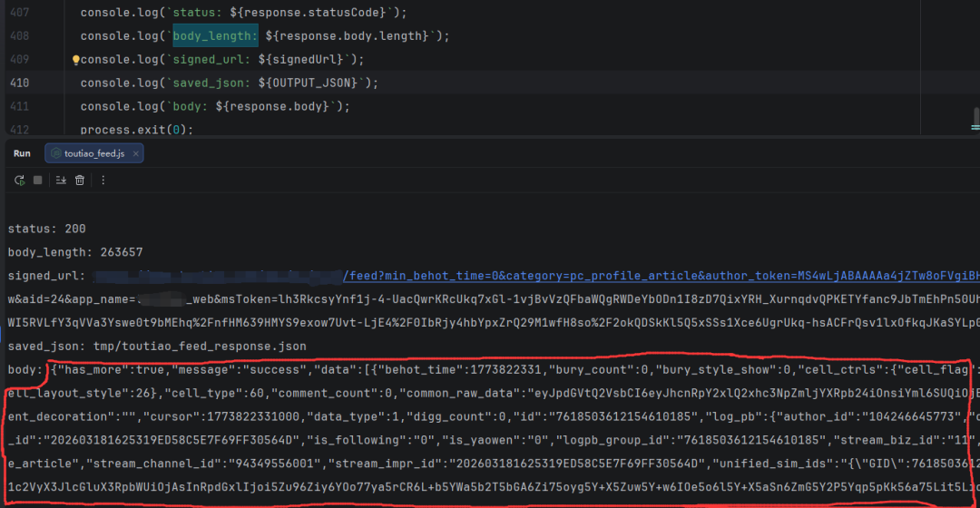Click line number 408 in the gutter

point(19,35)
